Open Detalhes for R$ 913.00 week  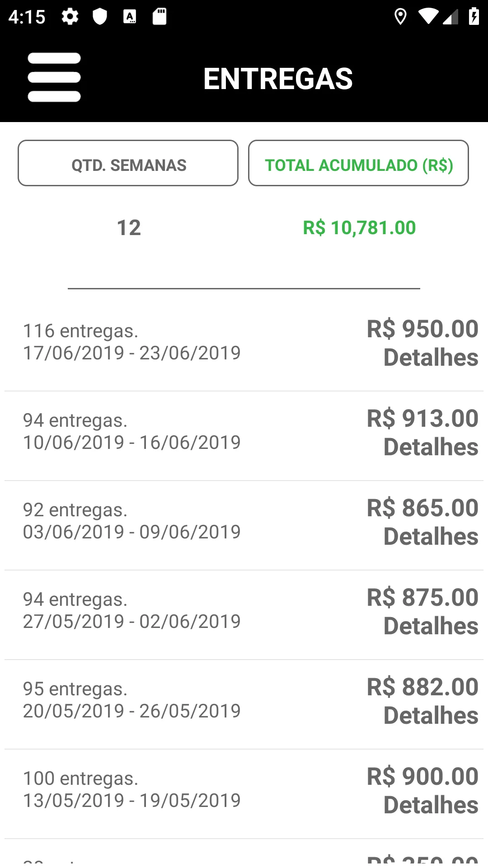point(431,447)
